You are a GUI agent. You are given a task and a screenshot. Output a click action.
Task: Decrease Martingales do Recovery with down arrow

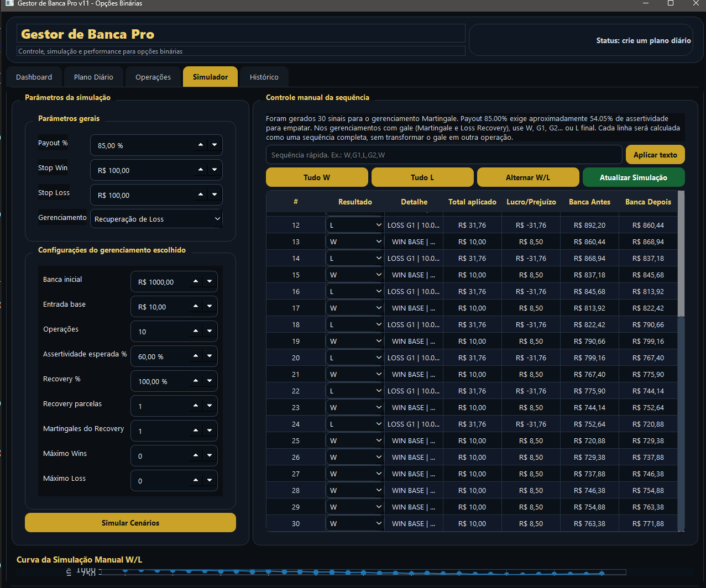pos(210,431)
